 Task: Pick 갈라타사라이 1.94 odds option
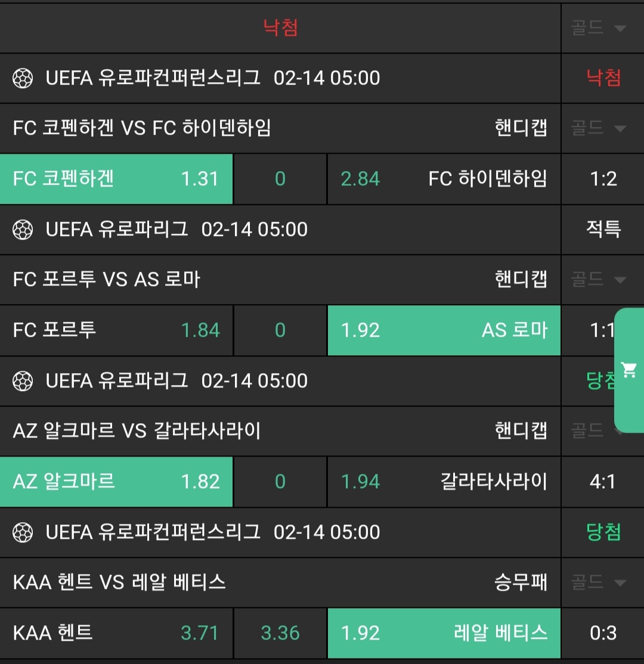tap(444, 482)
